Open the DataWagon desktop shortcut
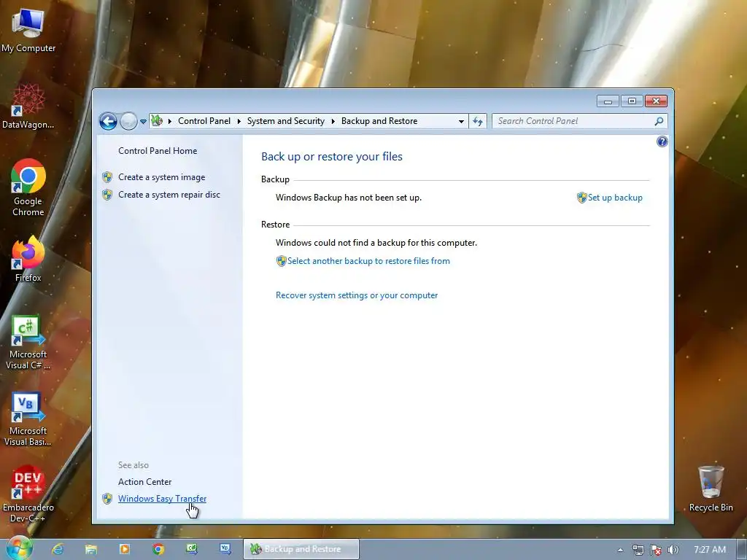 pyautogui.click(x=28, y=106)
